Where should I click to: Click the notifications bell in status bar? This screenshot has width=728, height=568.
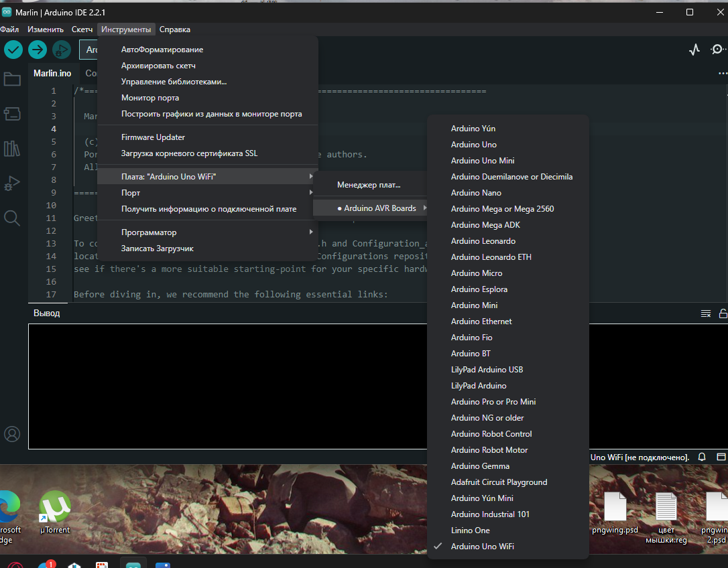(x=702, y=457)
